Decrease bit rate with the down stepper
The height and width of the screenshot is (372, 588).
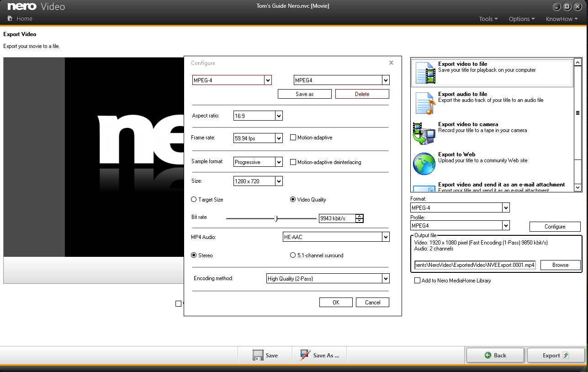[x=360, y=221]
